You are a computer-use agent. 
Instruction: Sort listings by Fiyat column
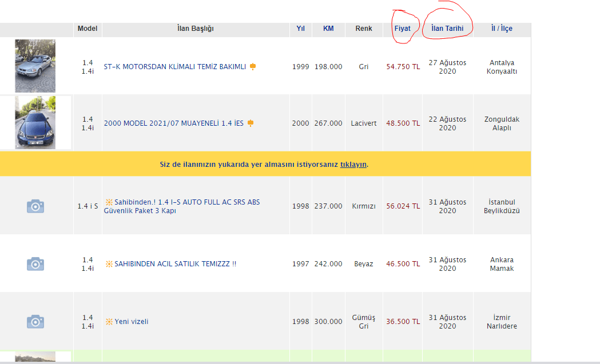[402, 29]
